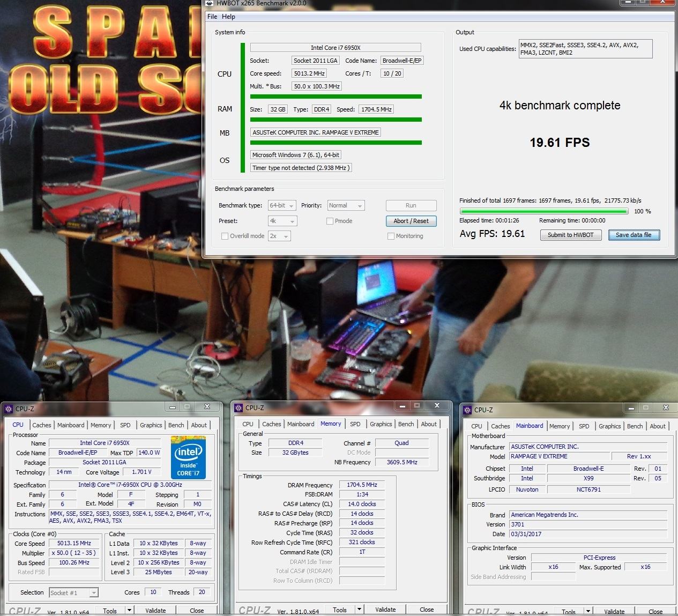Click Validate in the CPU-Z CPU window
Screen dimensions: 678x616
pyautogui.click(x=156, y=610)
